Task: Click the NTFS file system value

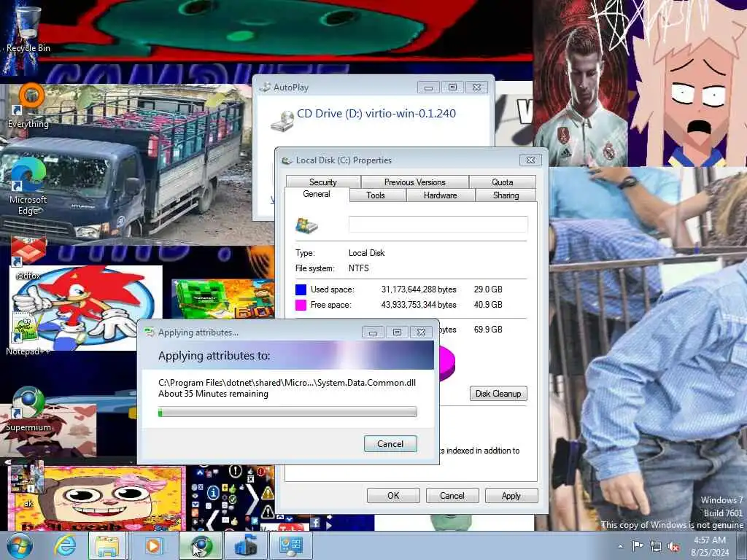Action: coord(359,268)
